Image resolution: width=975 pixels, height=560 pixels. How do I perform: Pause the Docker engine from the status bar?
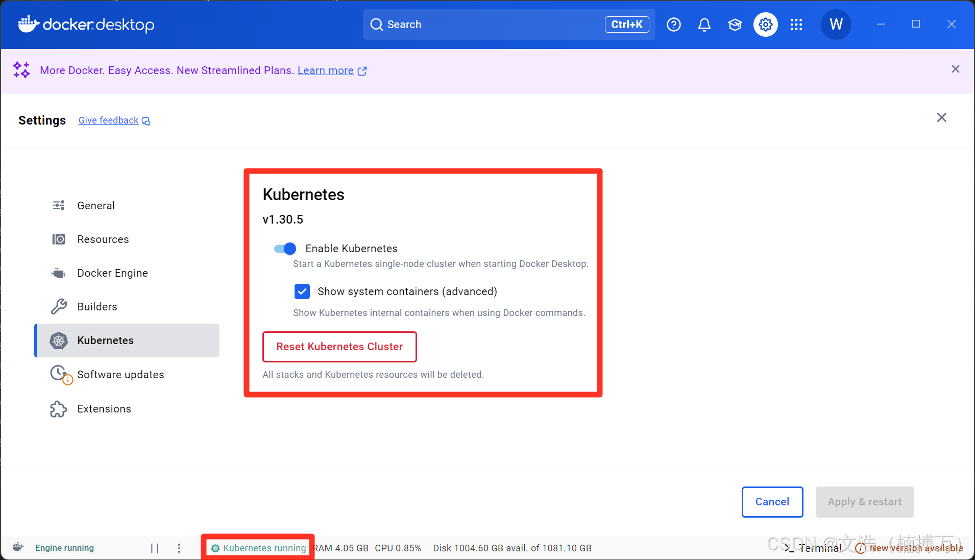[155, 548]
